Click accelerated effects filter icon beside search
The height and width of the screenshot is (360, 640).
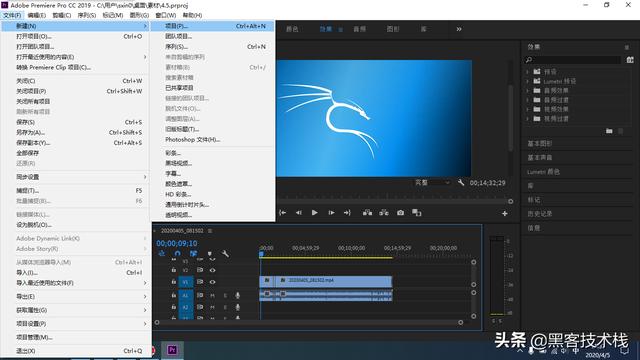click(x=630, y=60)
